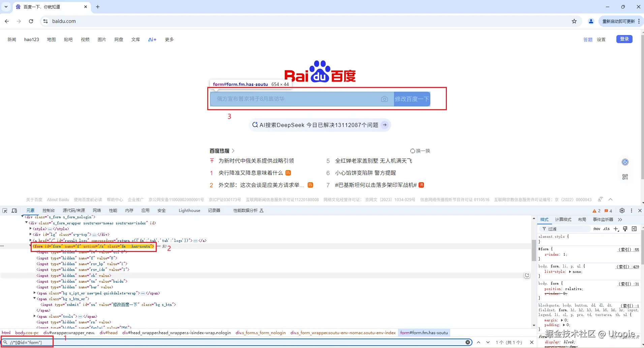Switch to the 计算样式 Computed tab

coord(563,220)
